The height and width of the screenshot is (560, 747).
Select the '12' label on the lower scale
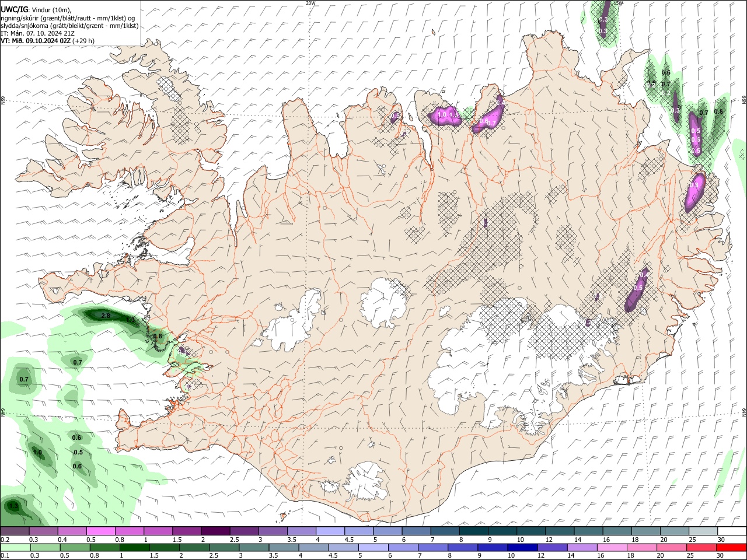(542, 556)
